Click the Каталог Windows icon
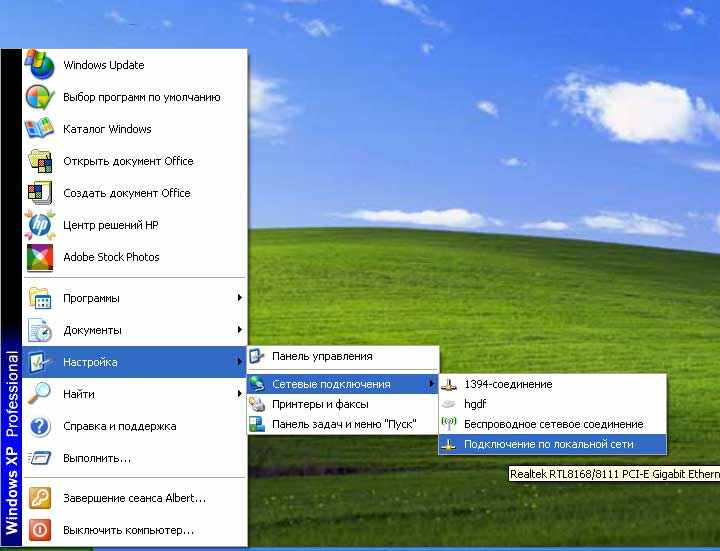This screenshot has height=551, width=720. [39, 129]
